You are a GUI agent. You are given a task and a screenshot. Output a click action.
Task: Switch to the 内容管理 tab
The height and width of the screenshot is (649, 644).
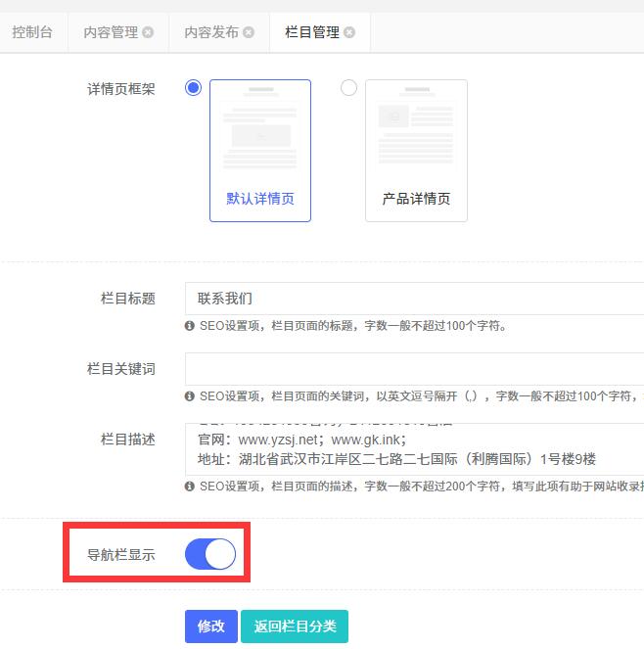(111, 32)
